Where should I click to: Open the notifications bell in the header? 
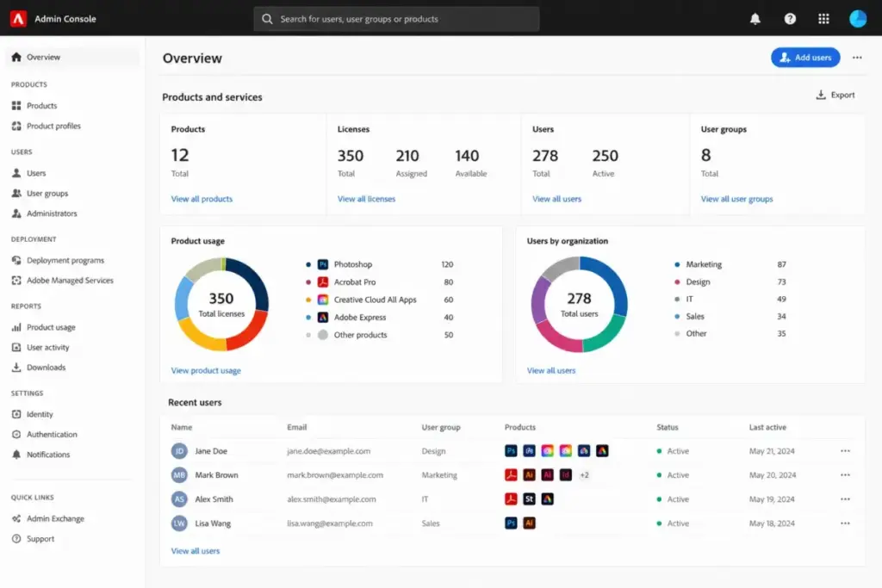755,19
